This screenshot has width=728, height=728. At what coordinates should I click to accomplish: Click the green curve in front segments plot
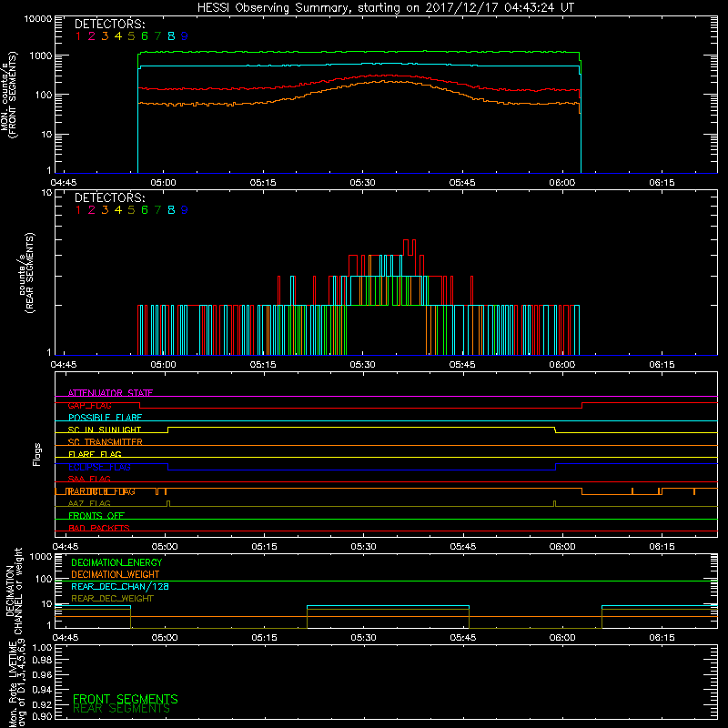click(x=359, y=52)
